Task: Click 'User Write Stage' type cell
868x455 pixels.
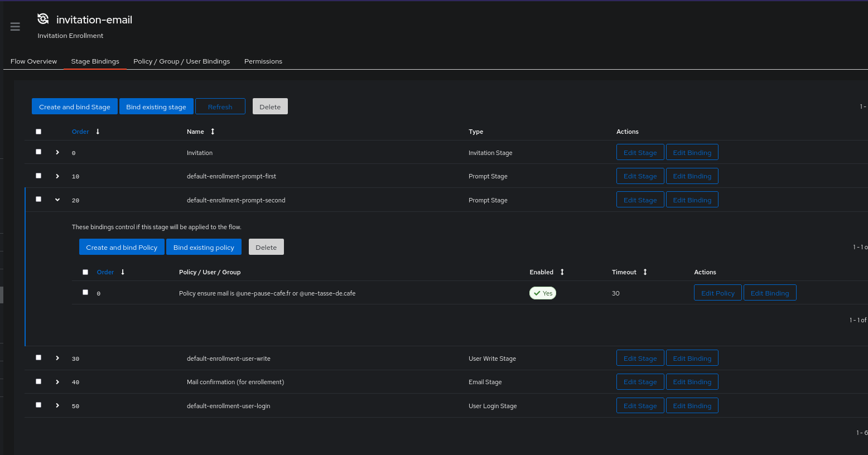Action: click(492, 359)
